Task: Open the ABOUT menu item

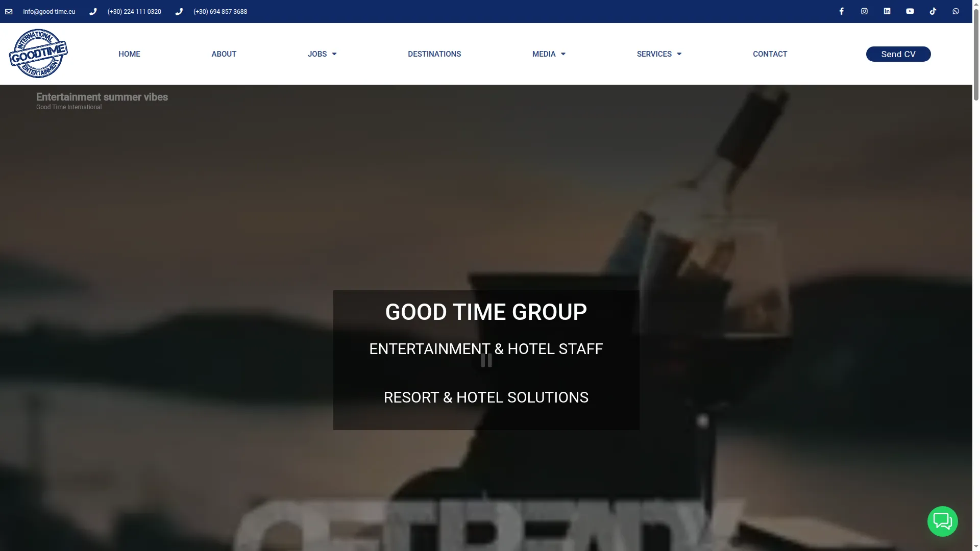Action: coord(224,54)
